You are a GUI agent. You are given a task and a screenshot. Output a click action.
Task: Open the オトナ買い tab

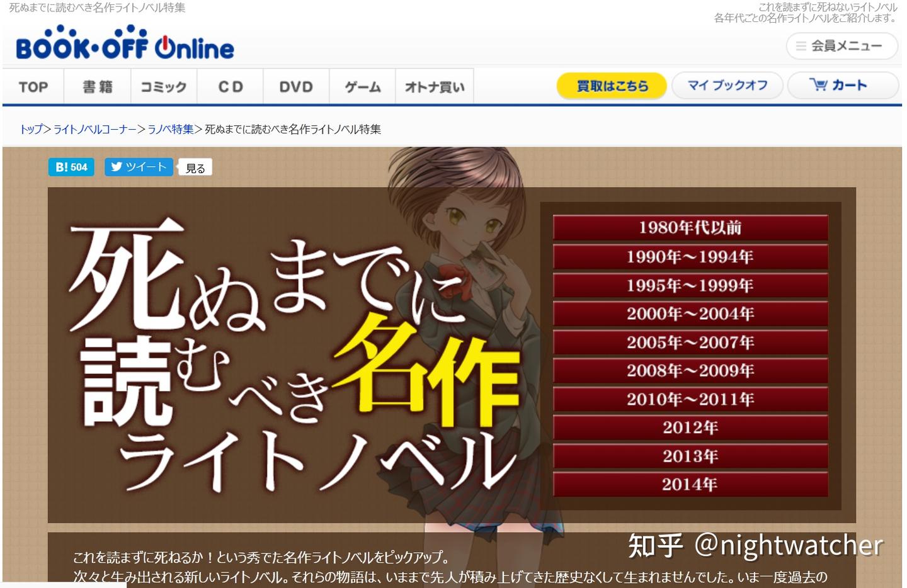[x=435, y=86]
